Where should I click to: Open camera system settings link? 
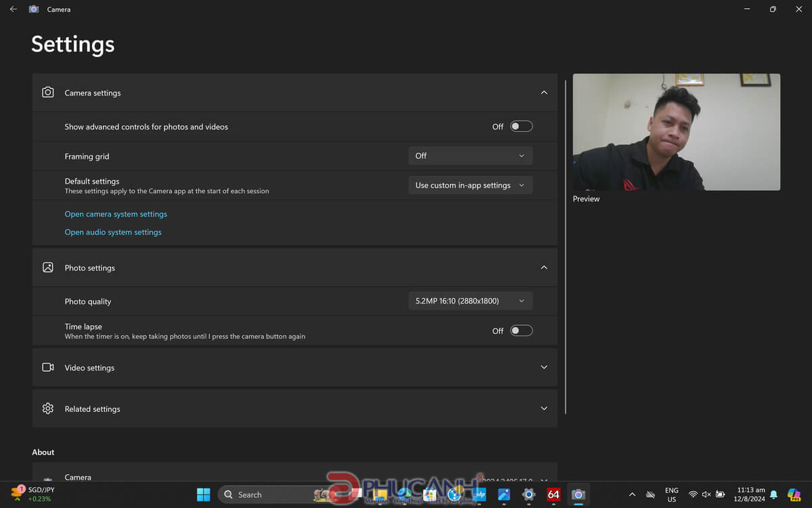(116, 214)
